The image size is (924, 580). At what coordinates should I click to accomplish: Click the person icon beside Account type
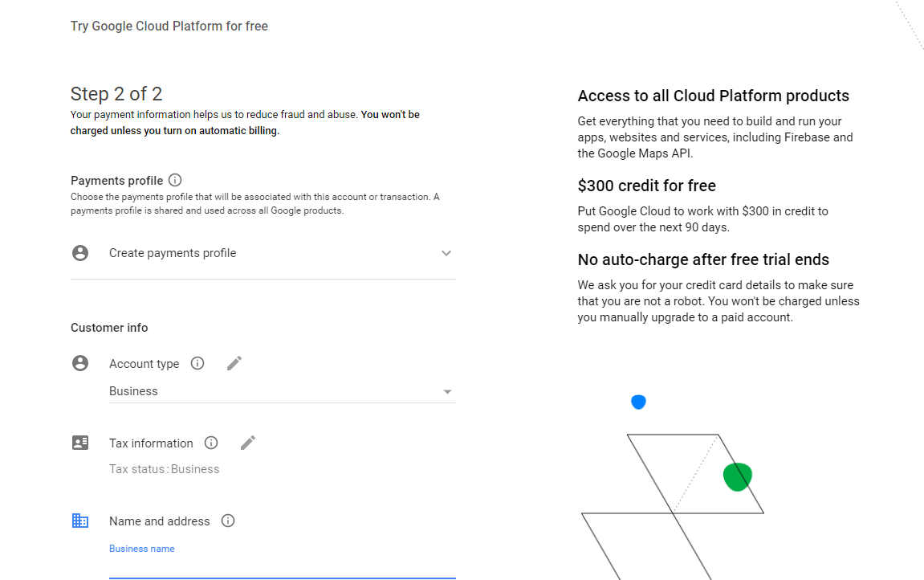click(x=80, y=363)
